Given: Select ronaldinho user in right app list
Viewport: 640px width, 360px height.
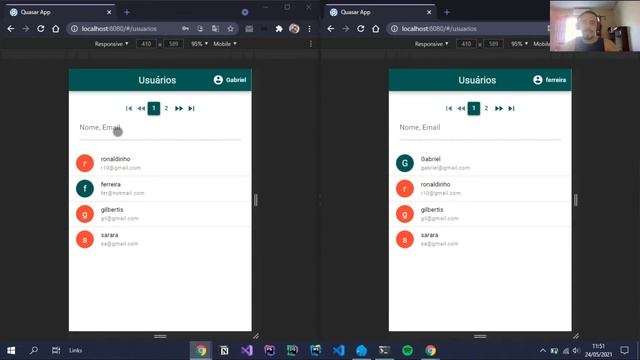Looking at the screenshot, I should point(480,189).
